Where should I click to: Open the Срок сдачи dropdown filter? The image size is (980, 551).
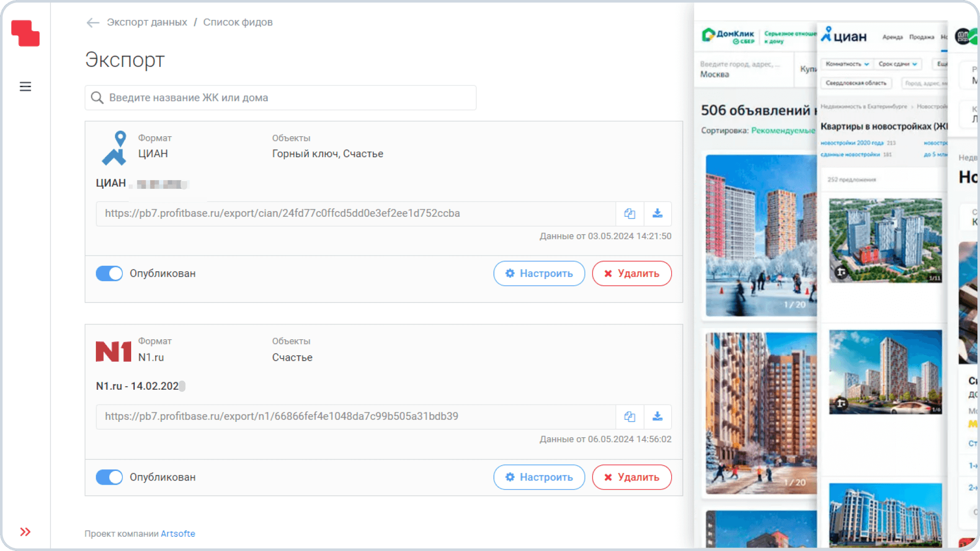[897, 64]
